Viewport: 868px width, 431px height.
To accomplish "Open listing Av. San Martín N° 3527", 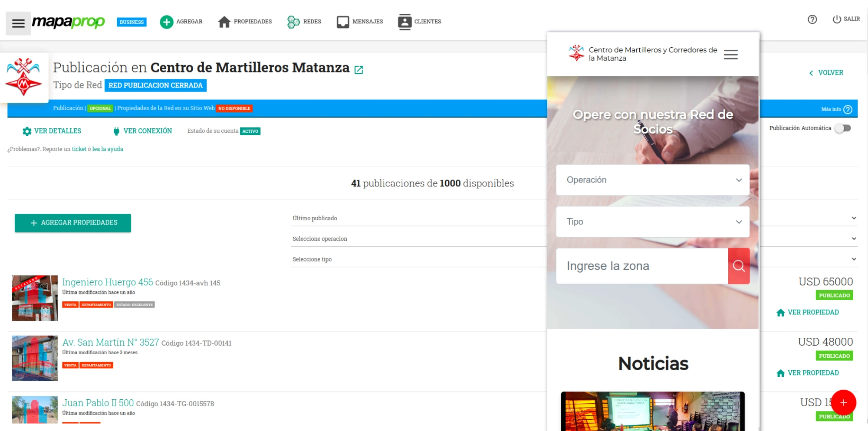I will click(111, 343).
